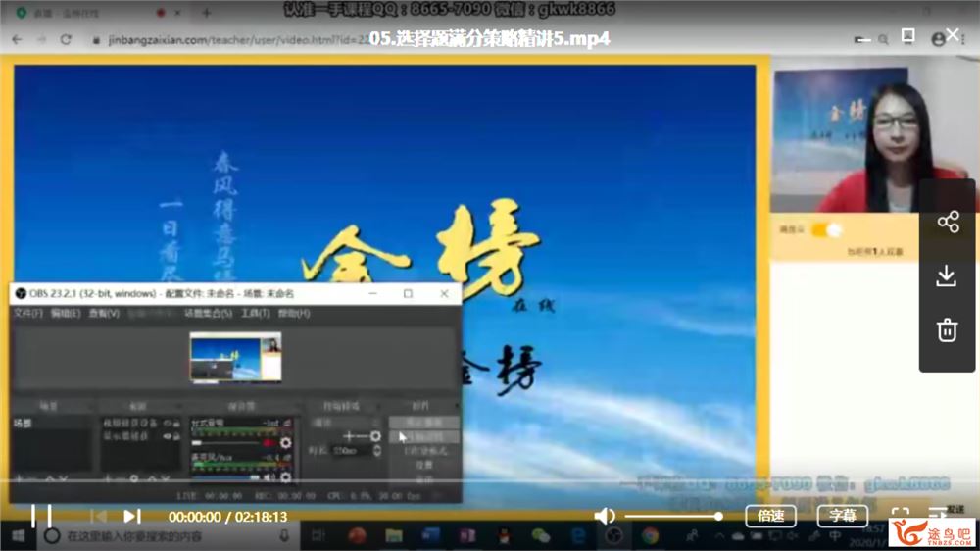Open a new browser tab with plus

(x=206, y=12)
